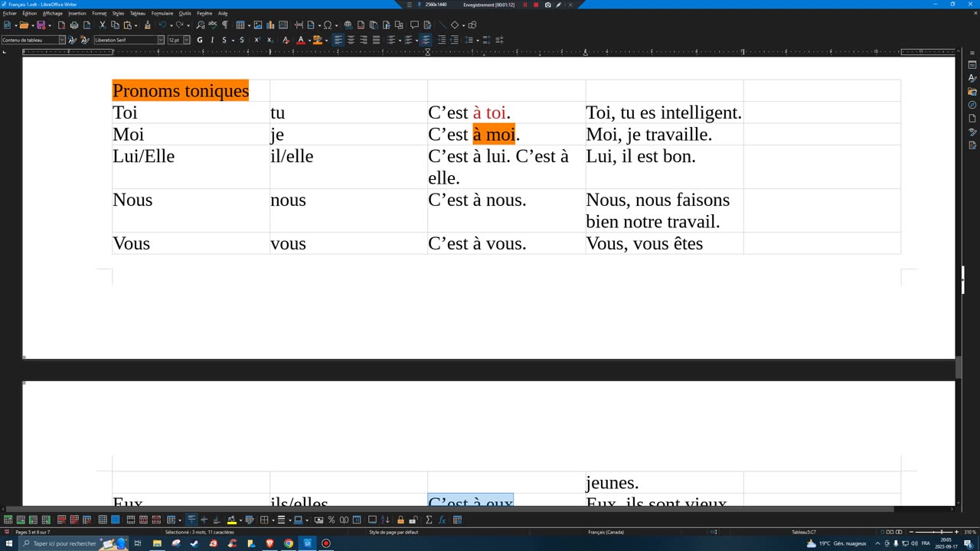Open sidebar Gallery icon
This screenshot has width=980, height=551.
point(972,92)
